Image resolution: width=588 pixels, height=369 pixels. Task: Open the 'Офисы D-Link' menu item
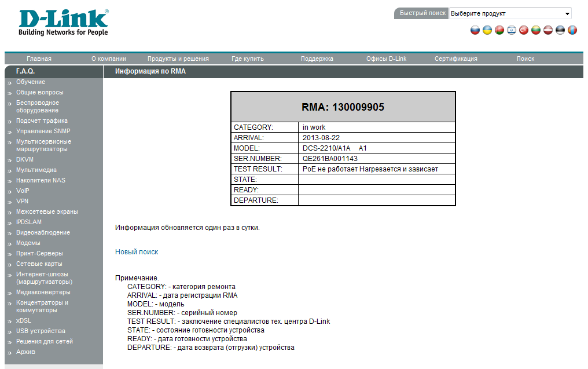point(386,59)
